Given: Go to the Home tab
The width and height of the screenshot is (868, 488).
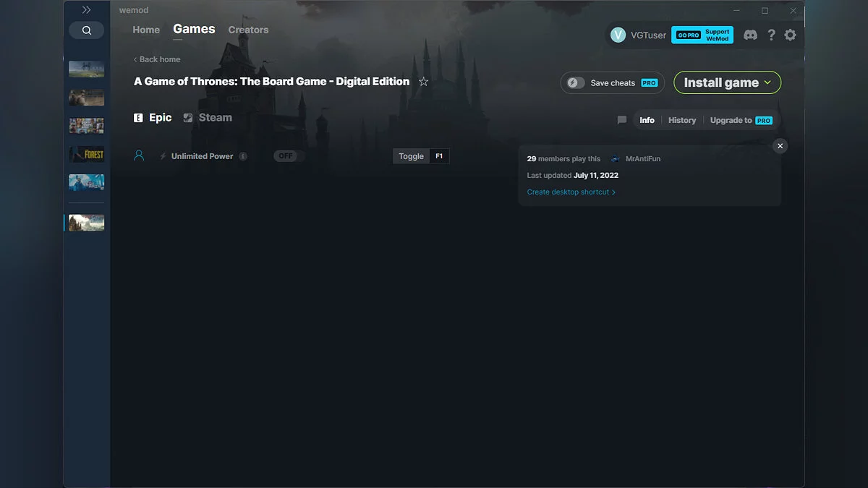Looking at the screenshot, I should point(146,30).
